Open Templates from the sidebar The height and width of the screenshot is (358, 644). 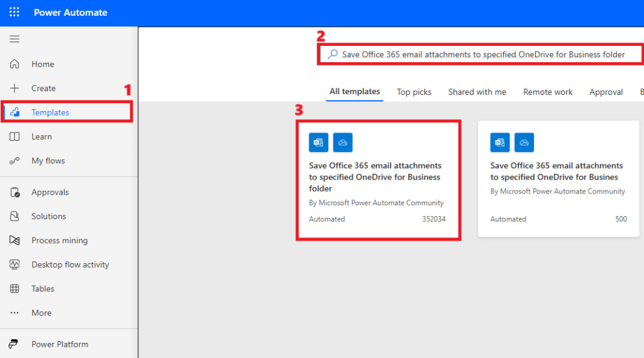coord(50,112)
